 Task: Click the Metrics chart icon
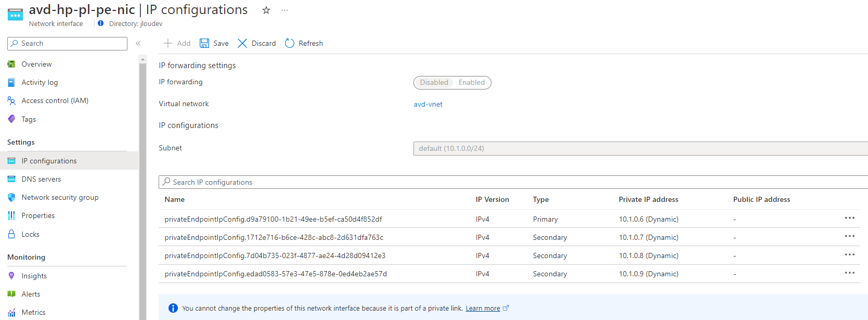point(11,312)
